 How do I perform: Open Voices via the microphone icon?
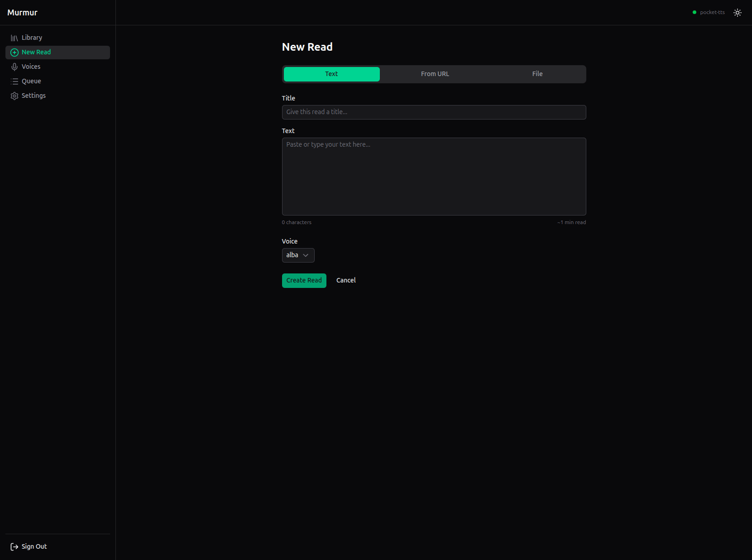(x=14, y=67)
